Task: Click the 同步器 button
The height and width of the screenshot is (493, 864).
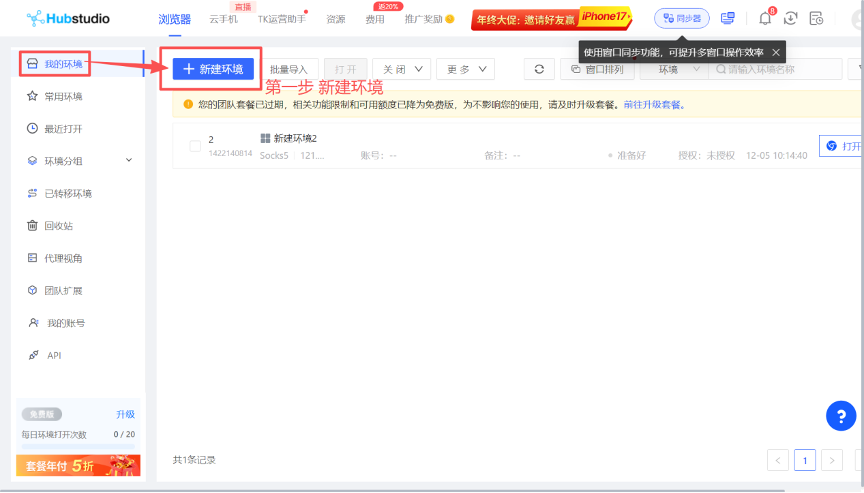Action: (681, 18)
